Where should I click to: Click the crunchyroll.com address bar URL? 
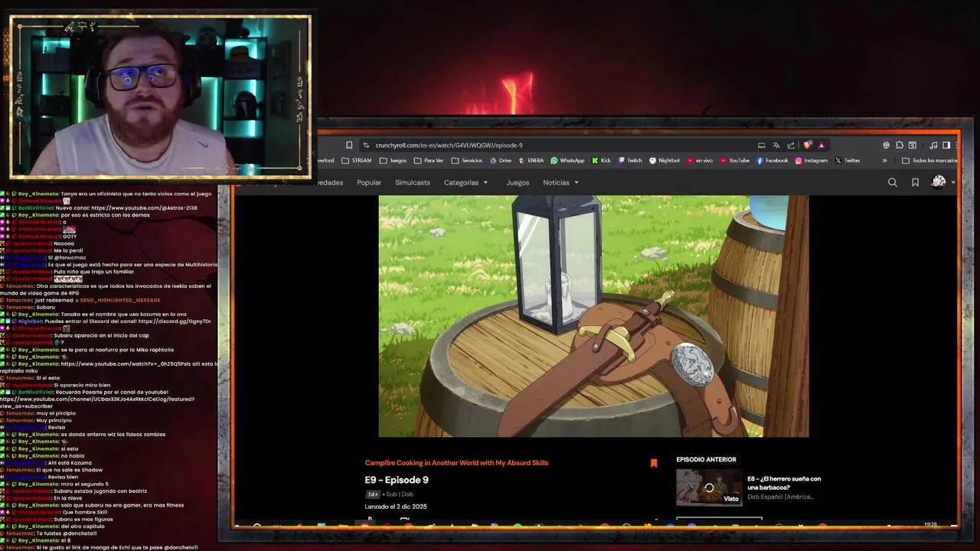tap(449, 145)
